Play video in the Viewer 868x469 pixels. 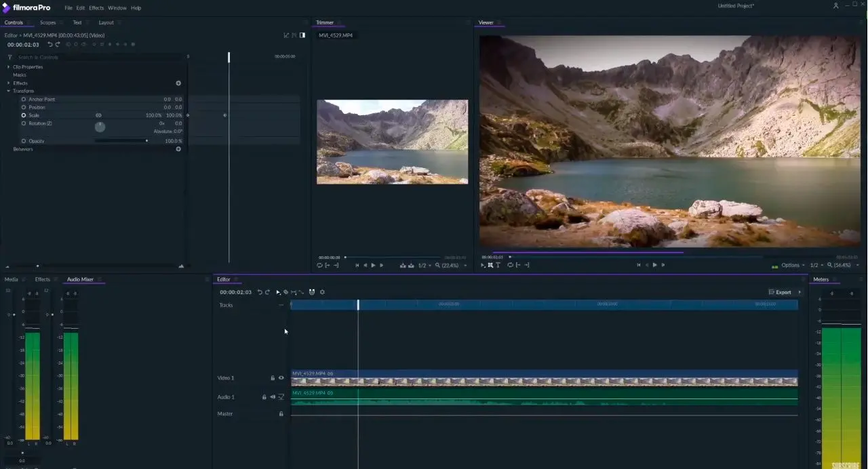tap(654, 266)
